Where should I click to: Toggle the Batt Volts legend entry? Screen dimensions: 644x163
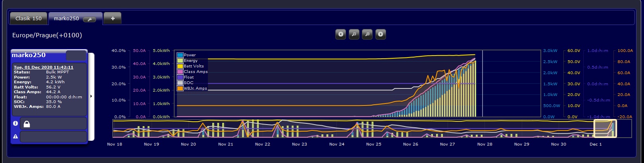193,66
